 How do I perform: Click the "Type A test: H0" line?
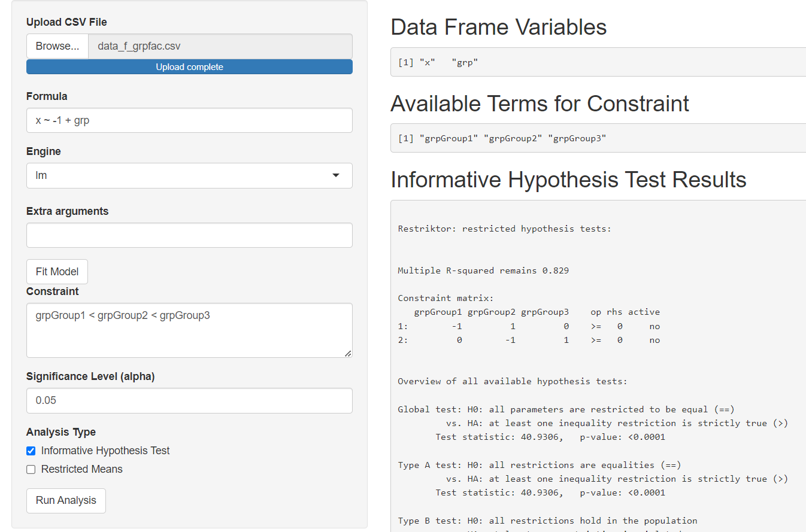540,465
